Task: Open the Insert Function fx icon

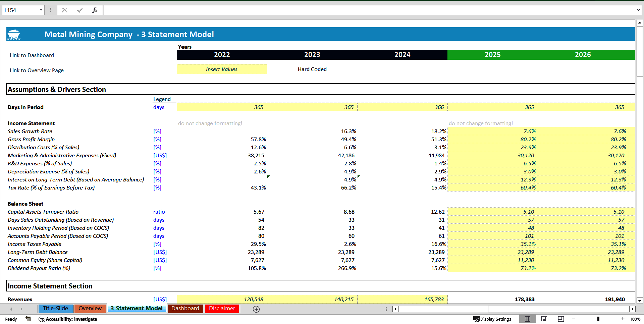Action: (x=95, y=10)
